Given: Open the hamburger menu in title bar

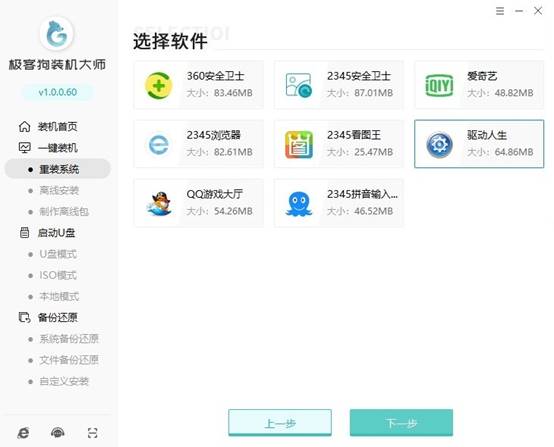Looking at the screenshot, I should point(500,11).
